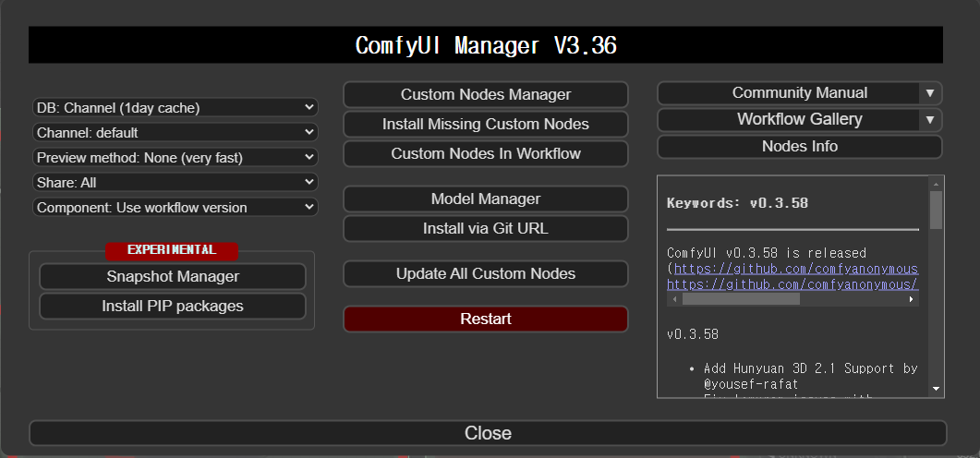
Task: Follow the first github.com/comfyanonymous link
Action: 795,269
